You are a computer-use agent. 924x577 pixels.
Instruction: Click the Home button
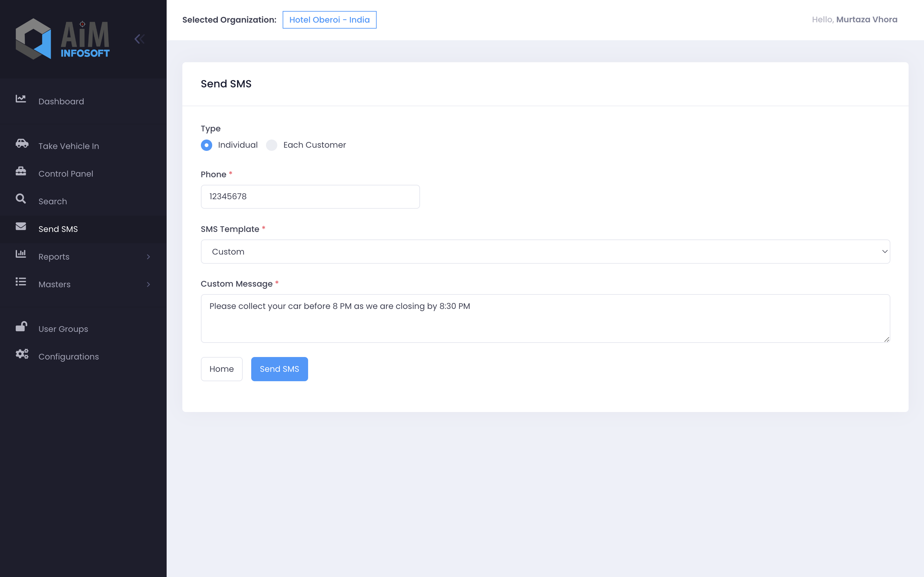[x=222, y=369]
